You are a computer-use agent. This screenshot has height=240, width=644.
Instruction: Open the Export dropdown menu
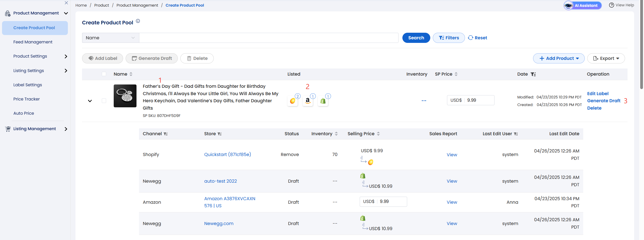606,58
